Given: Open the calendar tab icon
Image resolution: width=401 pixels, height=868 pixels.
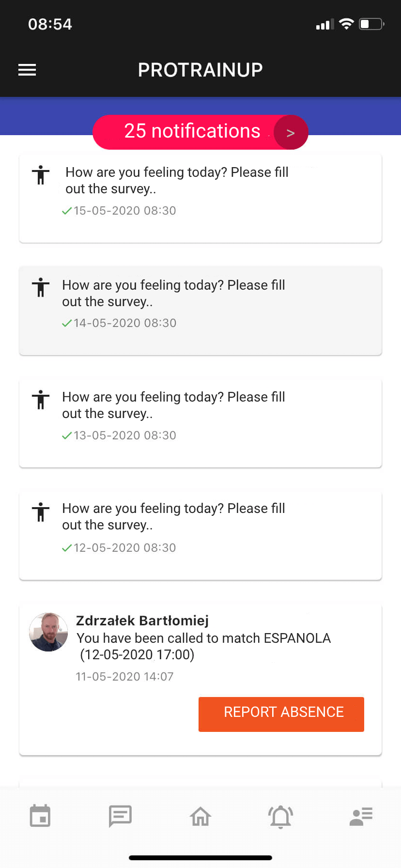Looking at the screenshot, I should point(40,816).
